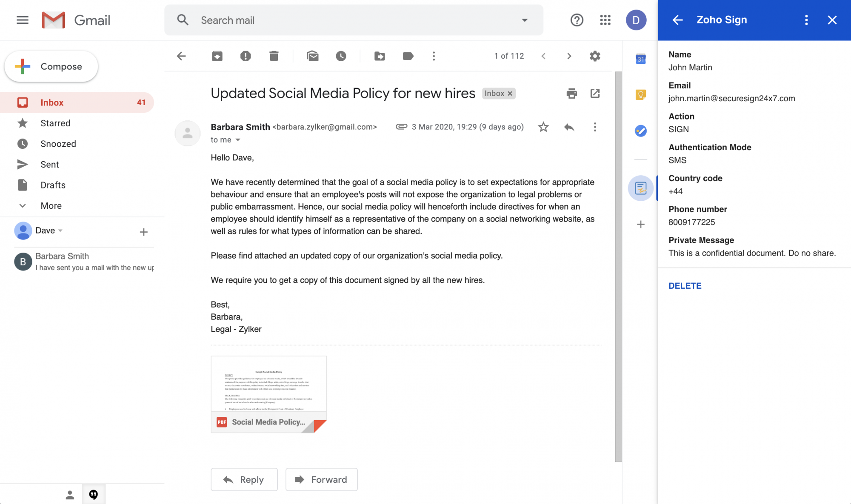Star the message from Barbara Smith
The image size is (851, 504).
pyautogui.click(x=543, y=127)
